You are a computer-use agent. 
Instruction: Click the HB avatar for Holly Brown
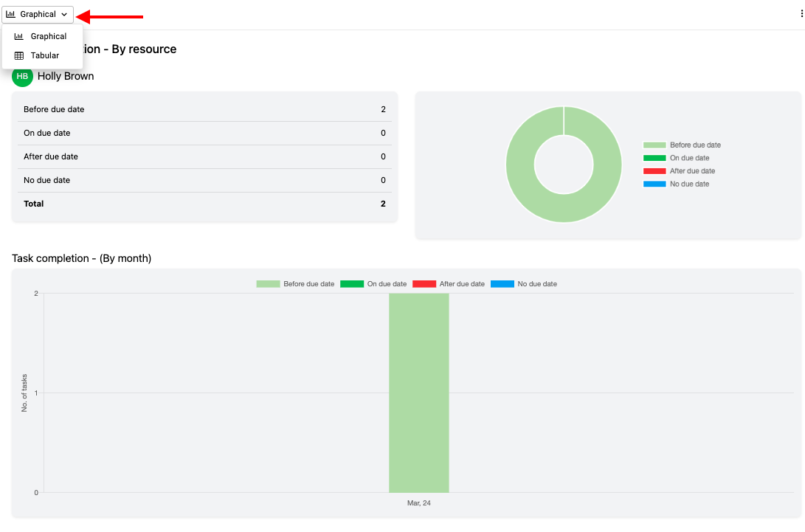point(22,76)
